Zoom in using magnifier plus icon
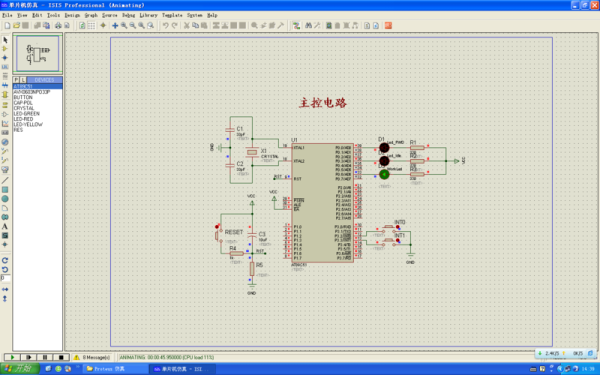Image resolution: width=600 pixels, height=375 pixels. tap(124, 26)
